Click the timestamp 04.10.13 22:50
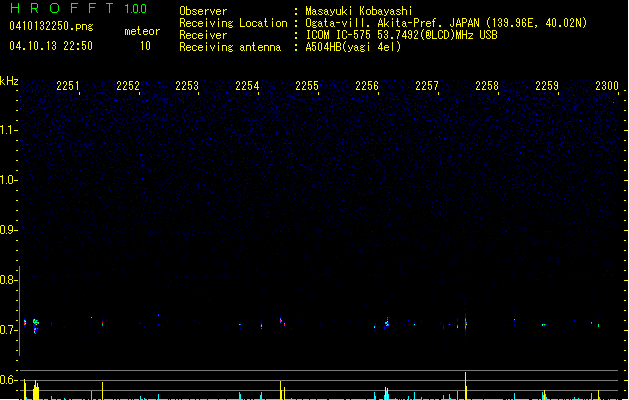This screenshot has width=629, height=400. 51,46
